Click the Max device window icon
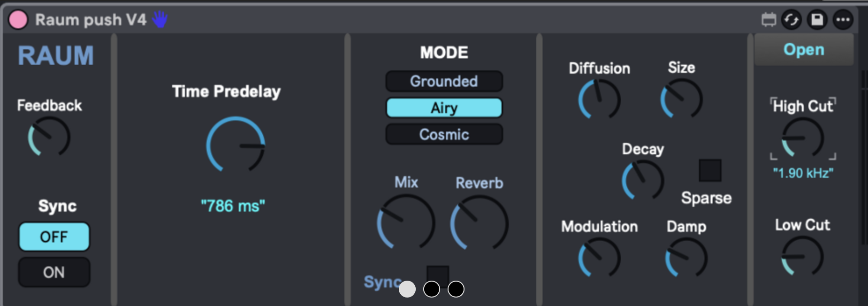The image size is (868, 306). tap(769, 20)
